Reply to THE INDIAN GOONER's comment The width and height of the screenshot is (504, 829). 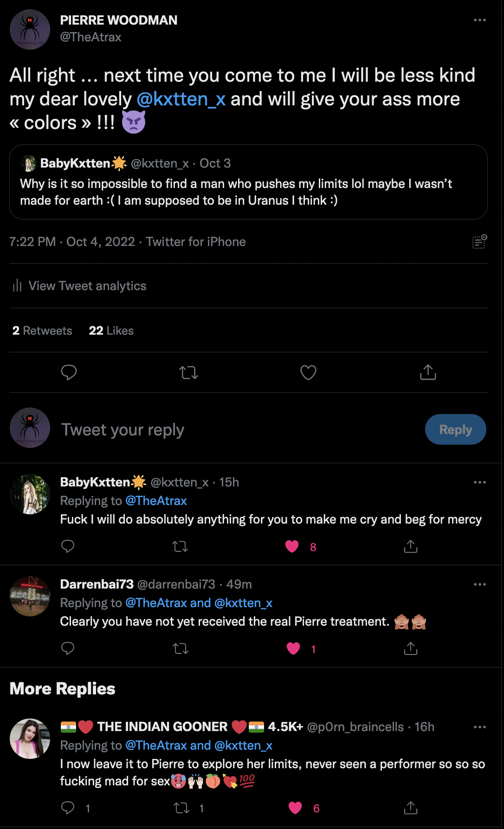click(68, 808)
